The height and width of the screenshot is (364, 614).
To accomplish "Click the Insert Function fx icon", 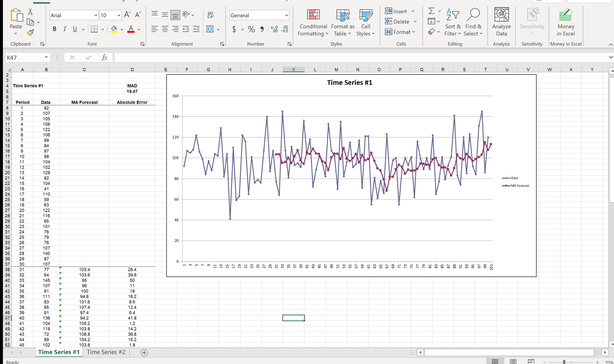I will point(104,57).
